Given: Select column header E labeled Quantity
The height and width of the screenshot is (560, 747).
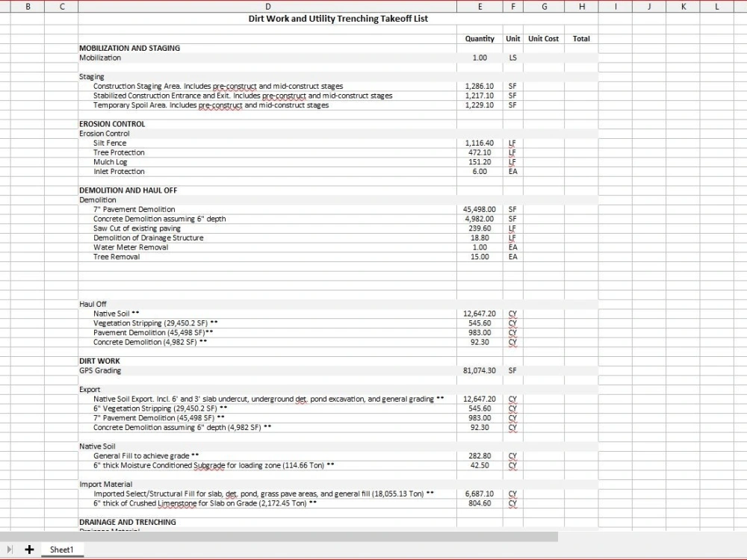Looking at the screenshot, I should (x=479, y=6).
